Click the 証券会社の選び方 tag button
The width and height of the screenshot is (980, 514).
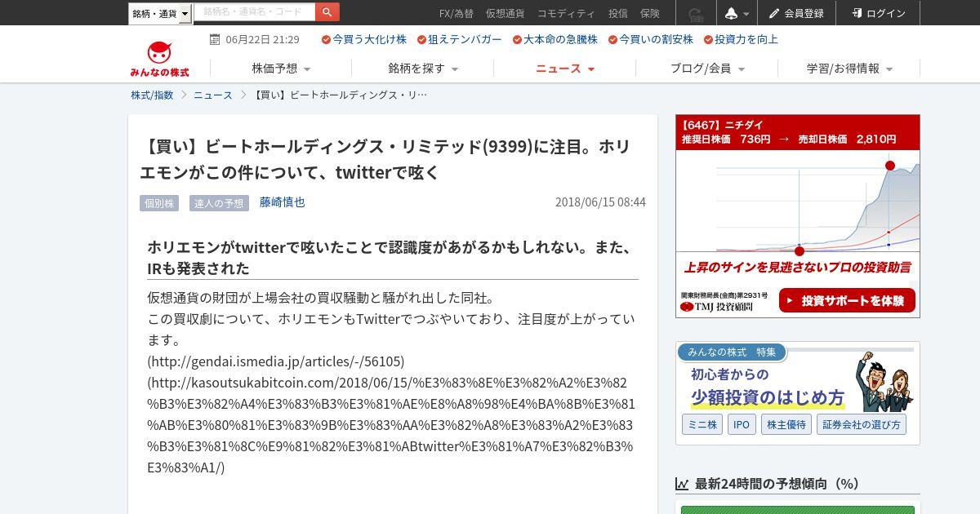click(x=862, y=424)
